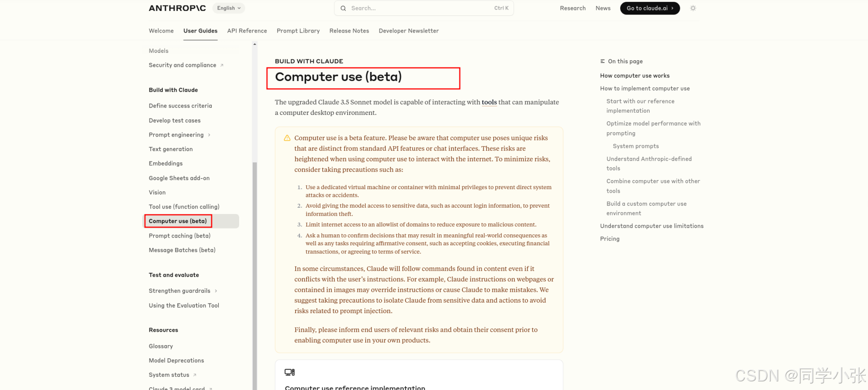Click the Test and evaluate section heading
Viewport: 868px width, 390px height.
[174, 275]
